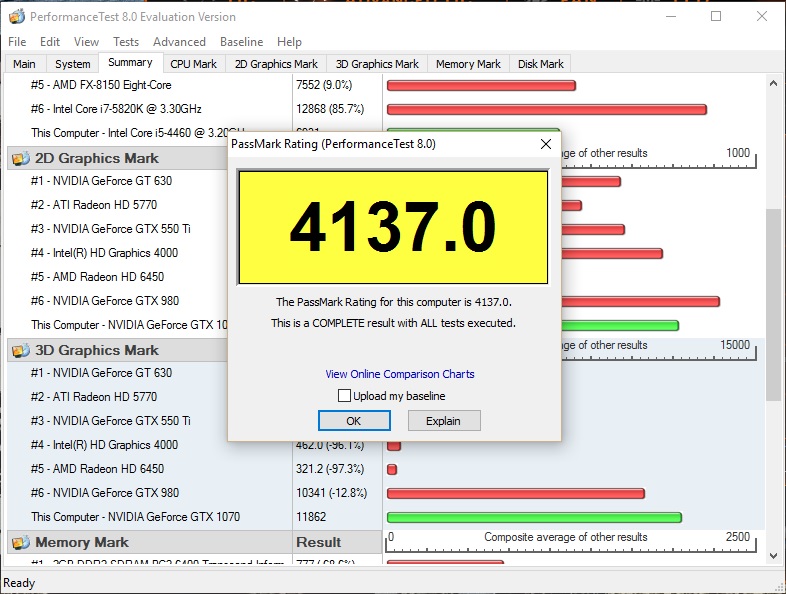Click the scrollbar up arrow
The image size is (786, 594).
(774, 84)
